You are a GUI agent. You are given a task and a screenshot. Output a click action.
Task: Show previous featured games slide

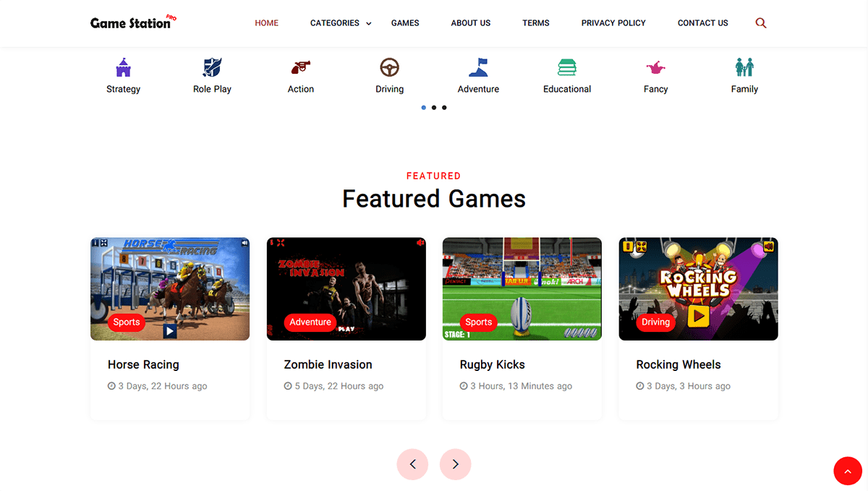pos(412,464)
